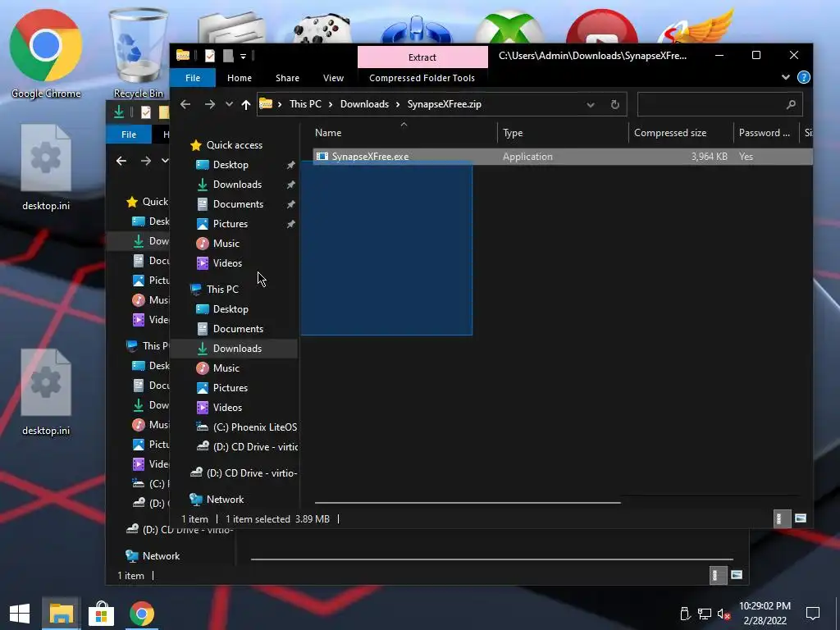This screenshot has height=630, width=840.
Task: Expand the ribbon with the chevron beside Help
Action: (x=785, y=77)
